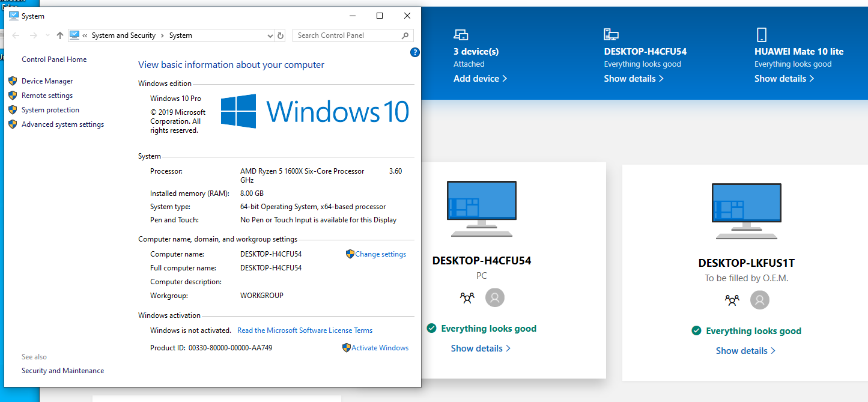Click the HUAWEI phone icon in banner

pyautogui.click(x=762, y=34)
